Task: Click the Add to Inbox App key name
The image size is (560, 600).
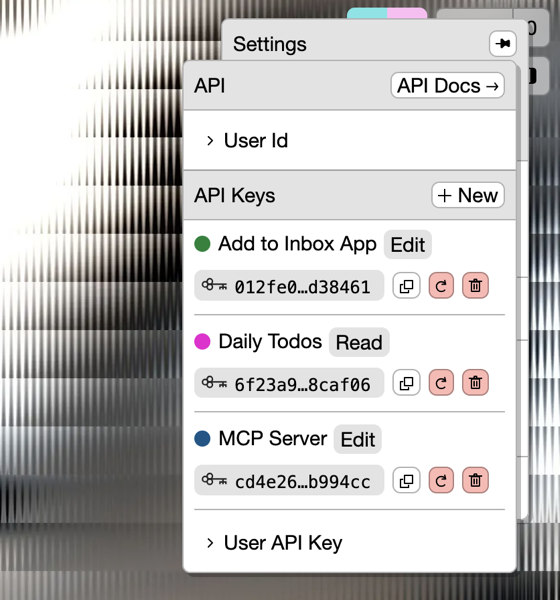Action: pos(297,244)
